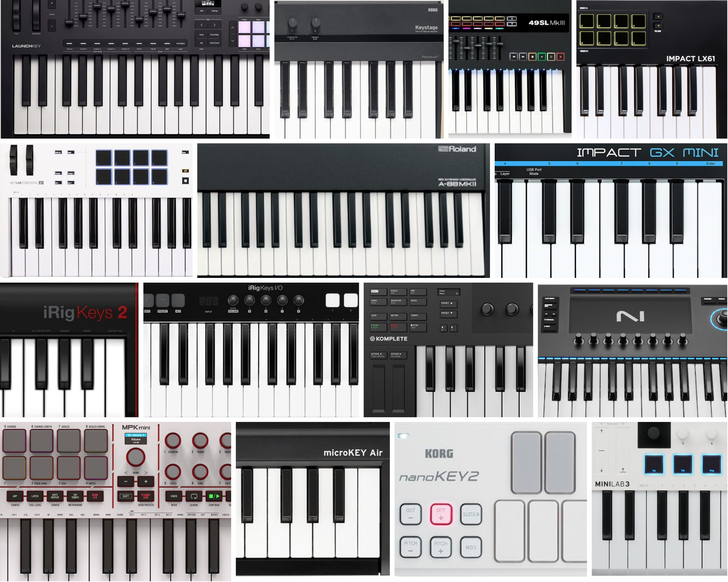The width and height of the screenshot is (728, 582).
Task: Click the BANK A/B button on MPK mini
Action: click(x=95, y=496)
